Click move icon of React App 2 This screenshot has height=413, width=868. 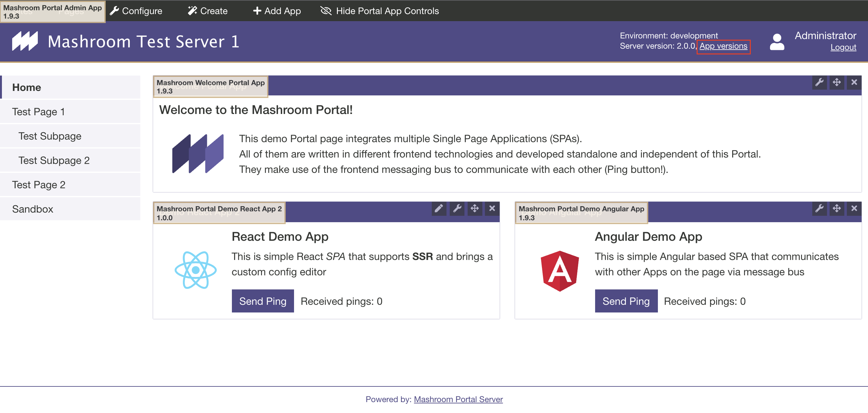point(474,208)
